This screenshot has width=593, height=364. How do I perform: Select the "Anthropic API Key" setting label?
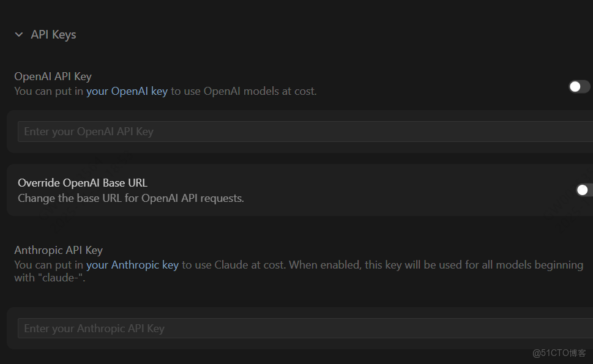[x=58, y=250]
